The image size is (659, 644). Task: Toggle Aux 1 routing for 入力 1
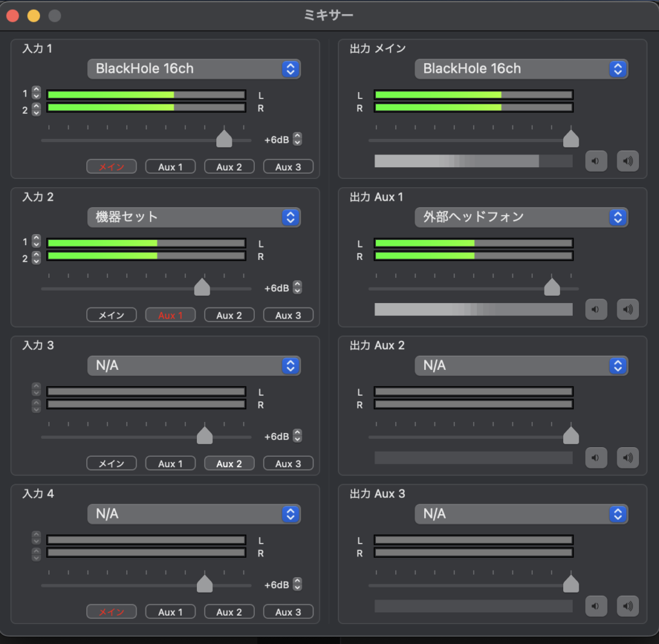coord(170,167)
